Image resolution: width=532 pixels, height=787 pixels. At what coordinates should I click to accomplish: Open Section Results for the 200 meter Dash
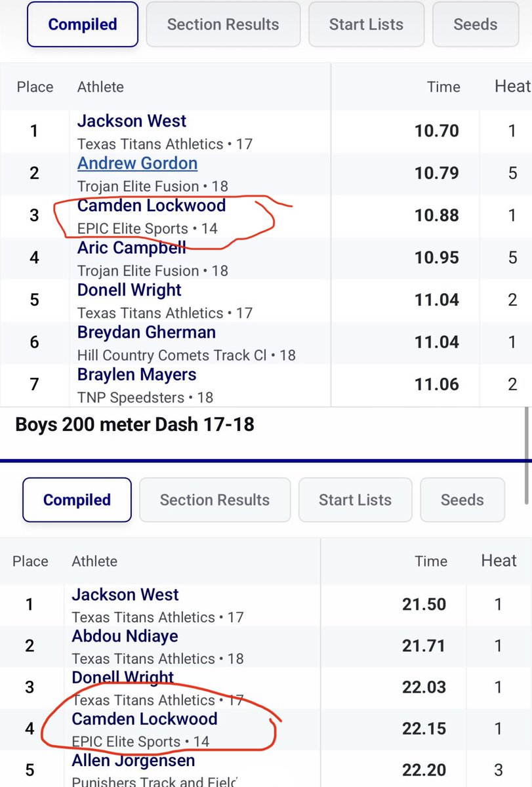click(215, 500)
